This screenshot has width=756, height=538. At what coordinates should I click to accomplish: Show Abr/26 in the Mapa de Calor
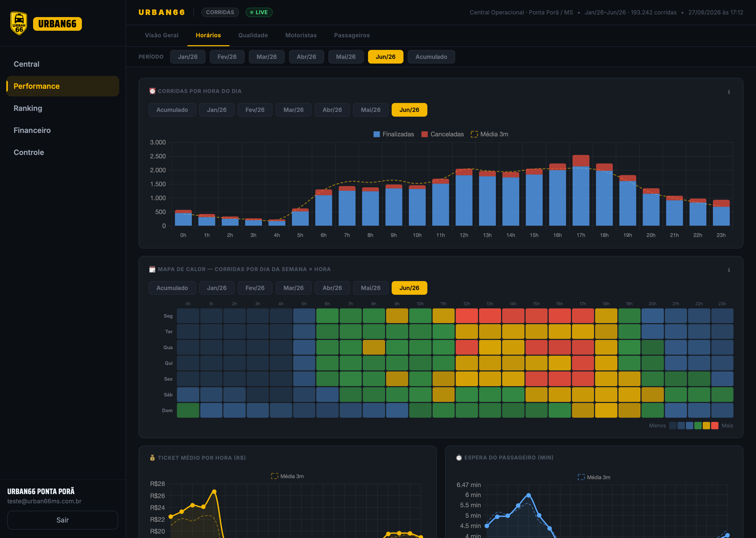point(332,288)
